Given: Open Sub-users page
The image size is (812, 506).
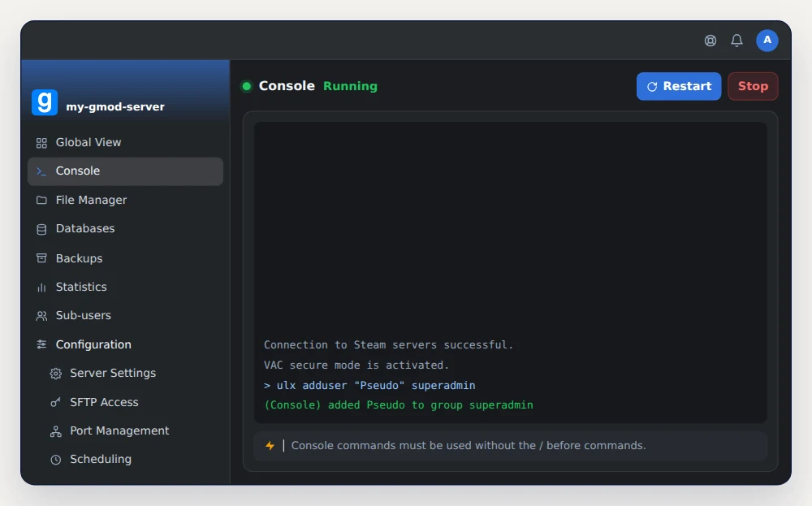Looking at the screenshot, I should point(125,315).
